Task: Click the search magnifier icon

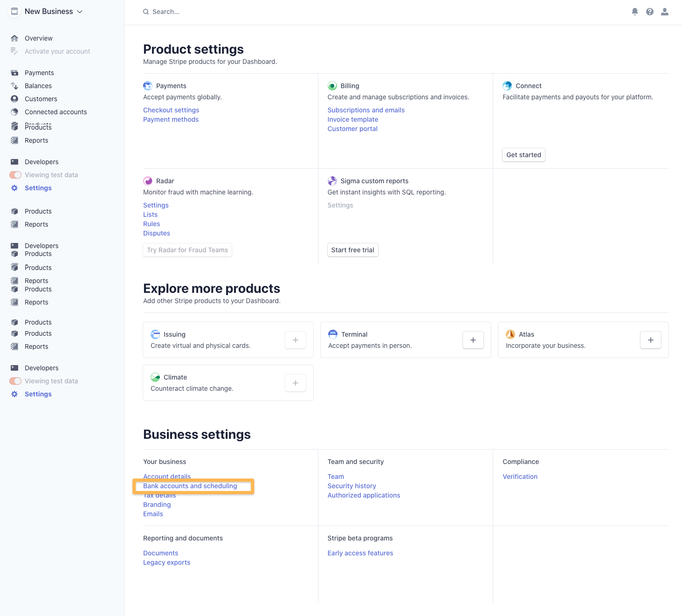Action: [x=146, y=12]
